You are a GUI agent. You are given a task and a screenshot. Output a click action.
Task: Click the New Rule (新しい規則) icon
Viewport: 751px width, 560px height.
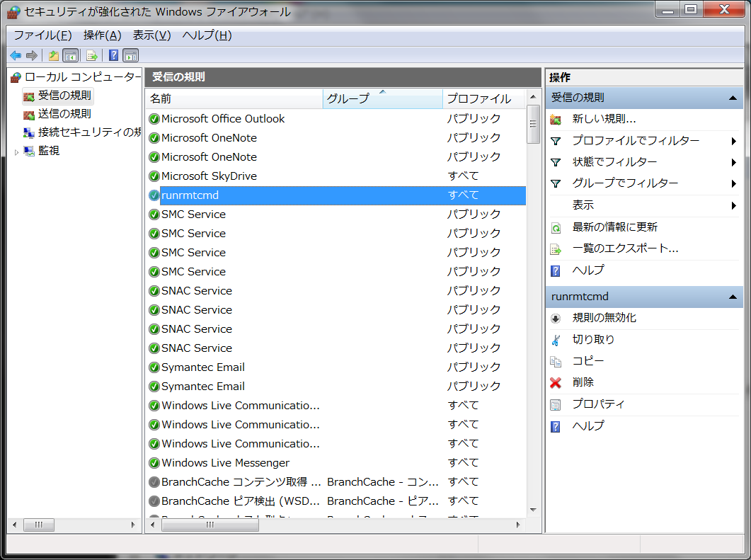[x=556, y=119]
